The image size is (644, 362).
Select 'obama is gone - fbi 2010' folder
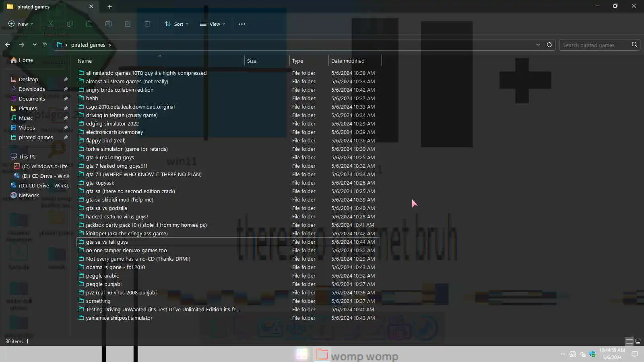(228, 267)
